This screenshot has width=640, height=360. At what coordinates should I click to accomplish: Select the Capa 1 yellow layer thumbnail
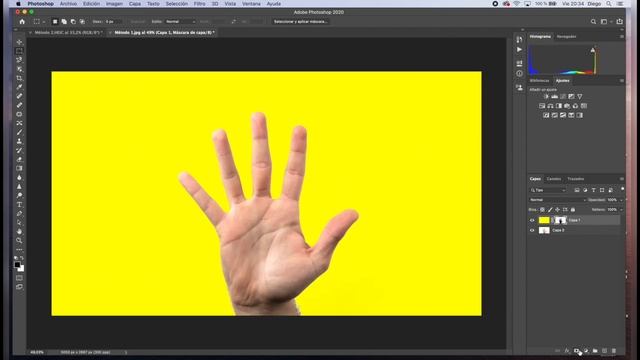(544, 220)
